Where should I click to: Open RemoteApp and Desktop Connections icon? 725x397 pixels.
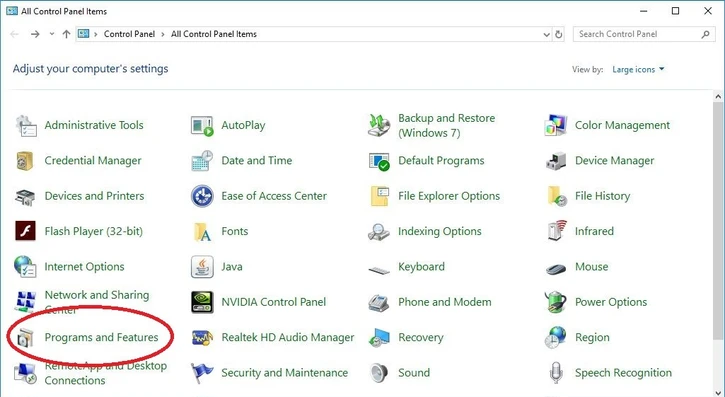click(25, 373)
